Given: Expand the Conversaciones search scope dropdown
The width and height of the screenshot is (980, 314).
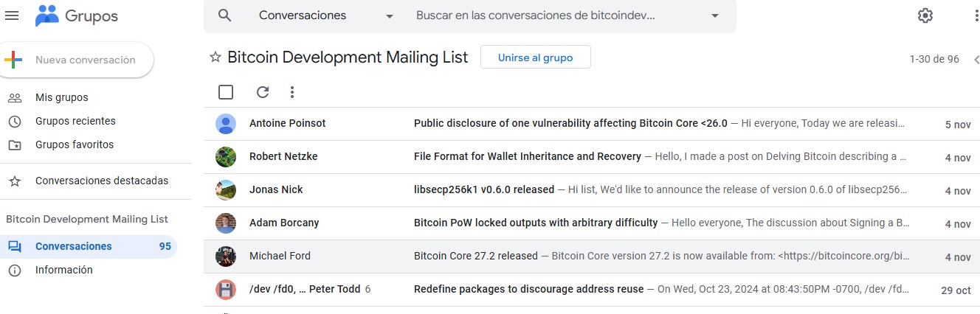Looking at the screenshot, I should click(x=390, y=15).
